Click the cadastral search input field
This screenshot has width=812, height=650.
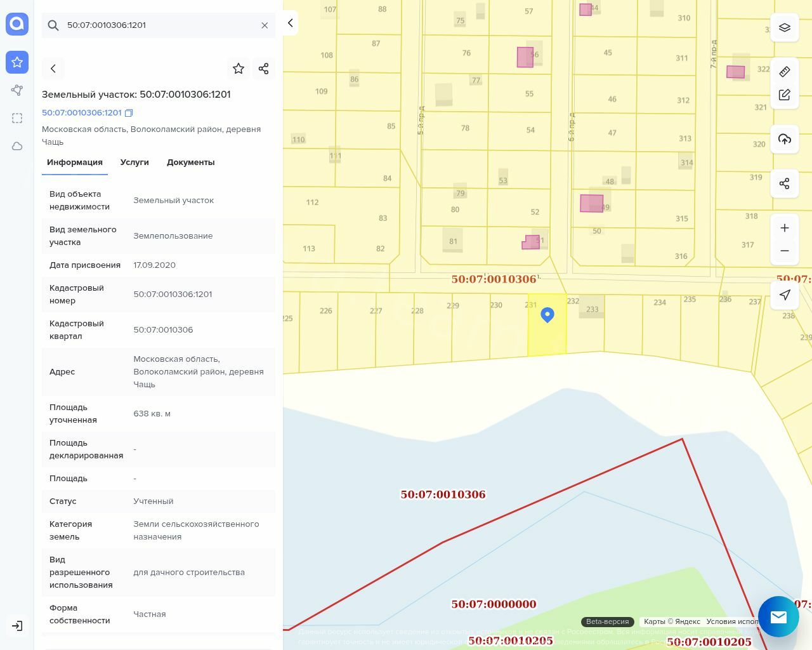[x=159, y=25]
